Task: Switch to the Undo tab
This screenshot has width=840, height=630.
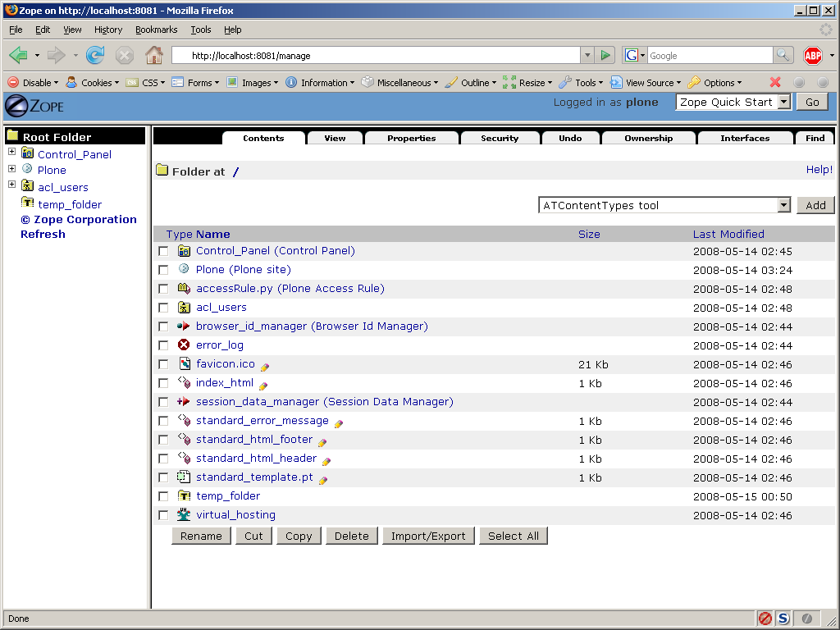Action: click(x=570, y=138)
